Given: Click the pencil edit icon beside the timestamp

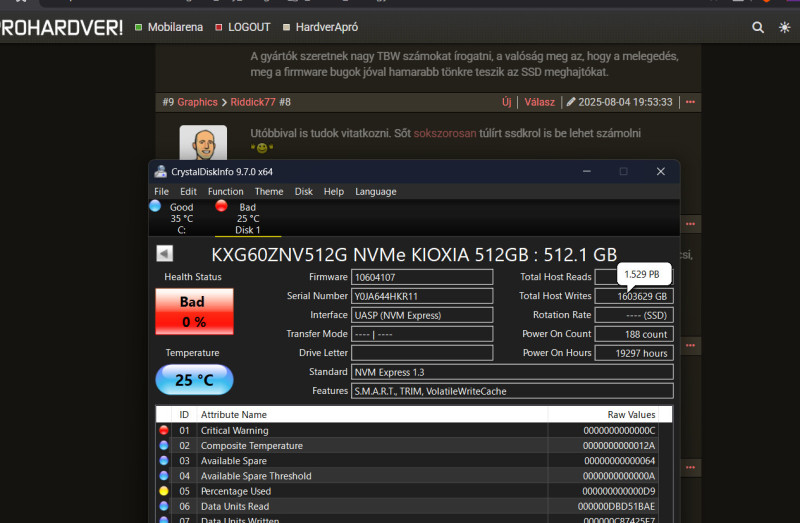Looking at the screenshot, I should pyautogui.click(x=571, y=102).
